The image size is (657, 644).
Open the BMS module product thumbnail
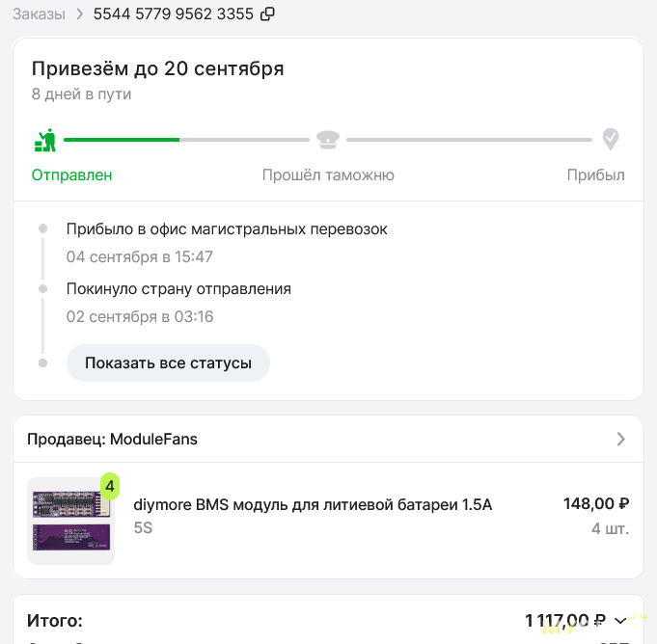point(70,521)
